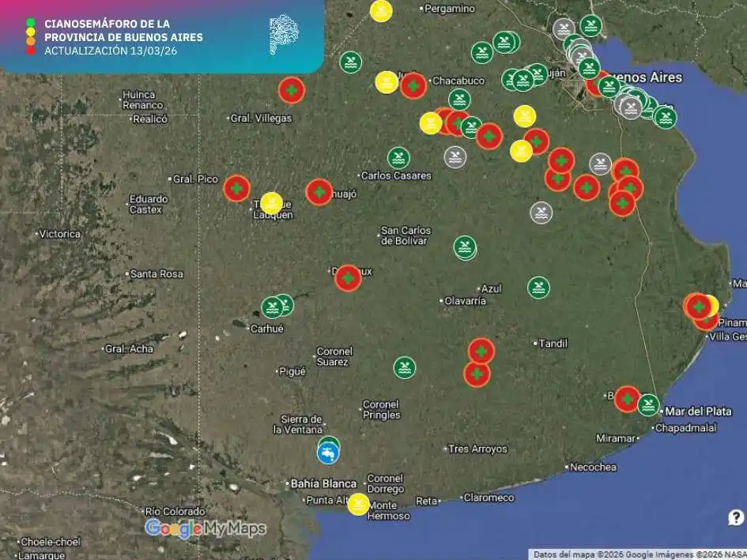Open the green swimmer marker above Carlos Casares

tap(398, 159)
